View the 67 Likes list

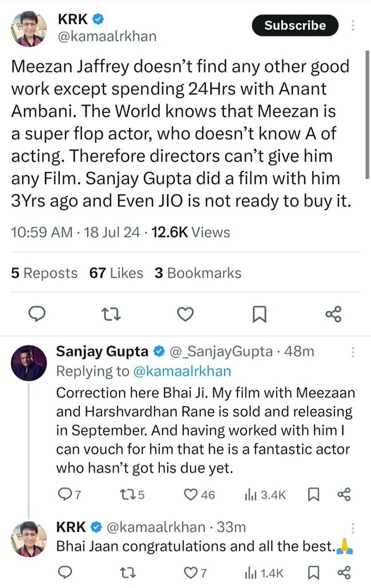click(116, 273)
